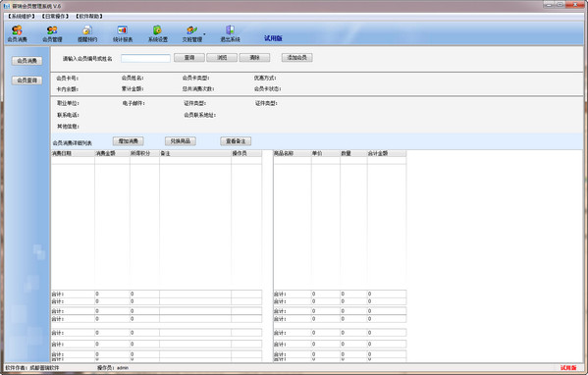Open the 【日常操作】 menu
The width and height of the screenshot is (588, 375).
(55, 17)
